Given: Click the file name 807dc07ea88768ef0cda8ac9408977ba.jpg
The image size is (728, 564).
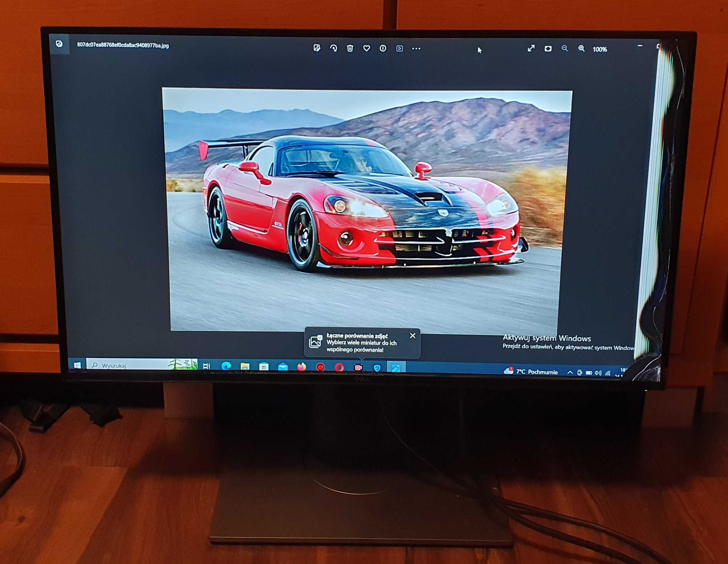Looking at the screenshot, I should coord(123,45).
